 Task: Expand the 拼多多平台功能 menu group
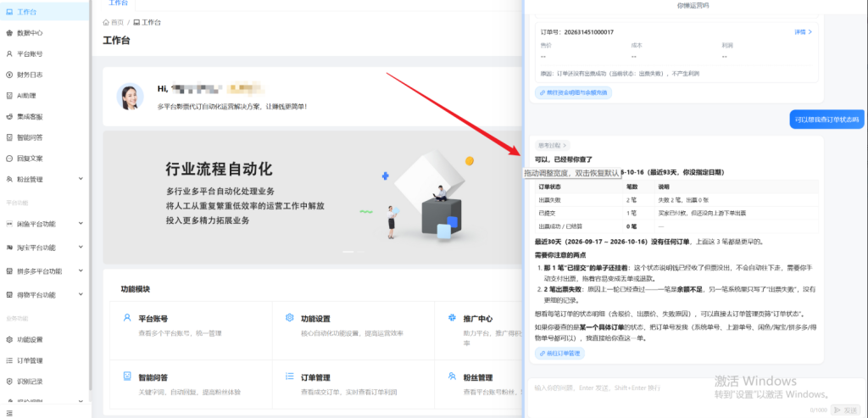(81, 271)
